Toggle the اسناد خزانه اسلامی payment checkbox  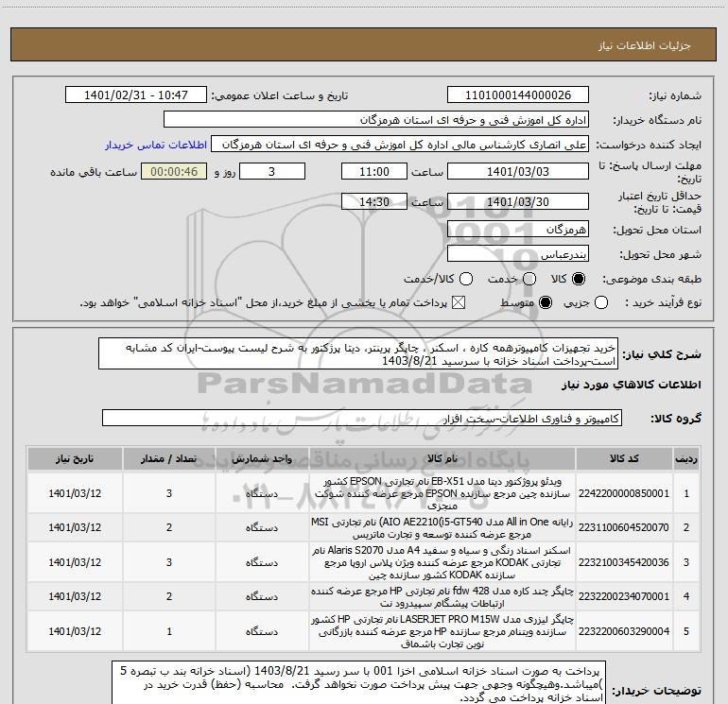pyautogui.click(x=459, y=303)
